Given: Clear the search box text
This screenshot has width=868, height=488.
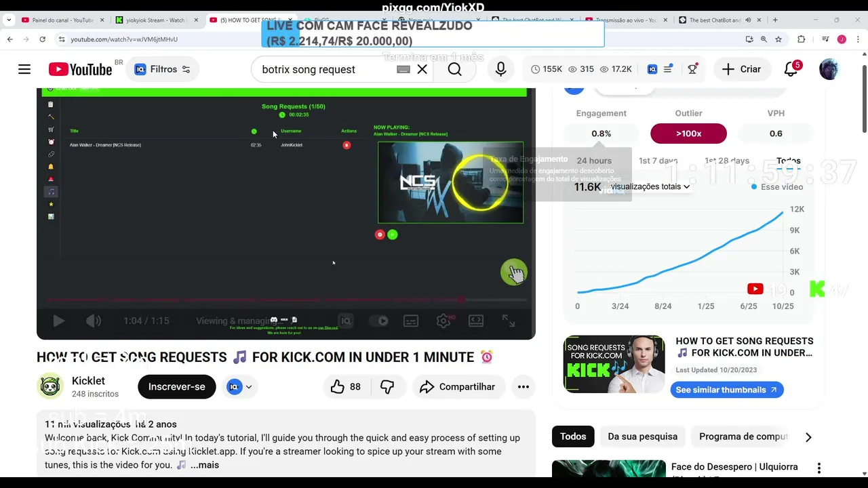Looking at the screenshot, I should [x=422, y=69].
